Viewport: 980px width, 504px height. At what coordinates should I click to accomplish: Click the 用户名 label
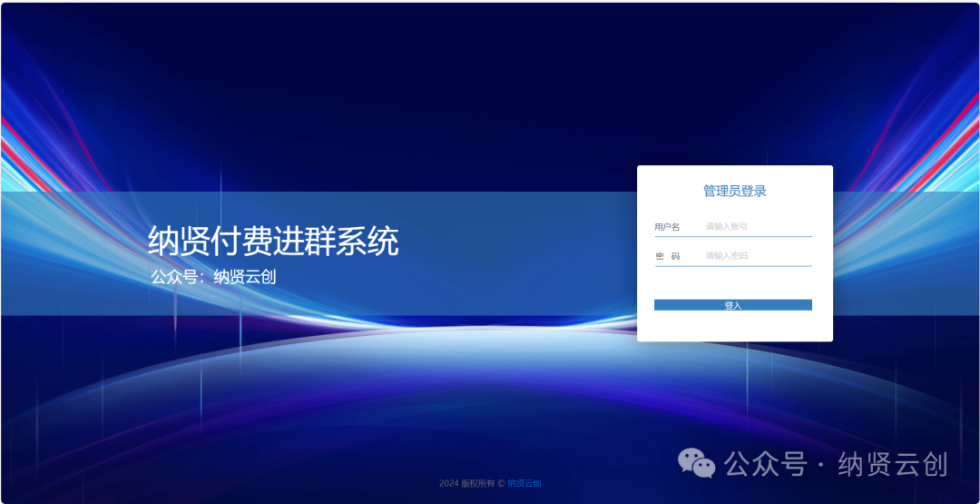pyautogui.click(x=667, y=227)
